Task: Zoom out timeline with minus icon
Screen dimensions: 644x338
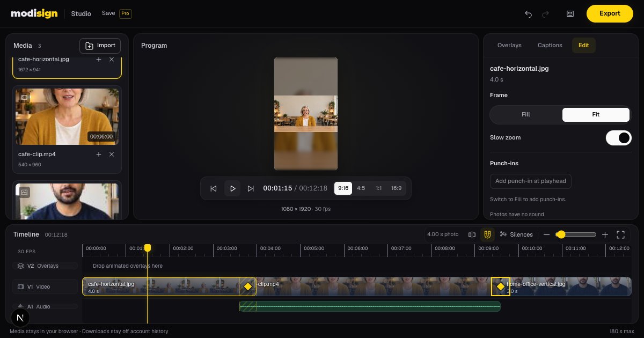Action: [x=546, y=234]
